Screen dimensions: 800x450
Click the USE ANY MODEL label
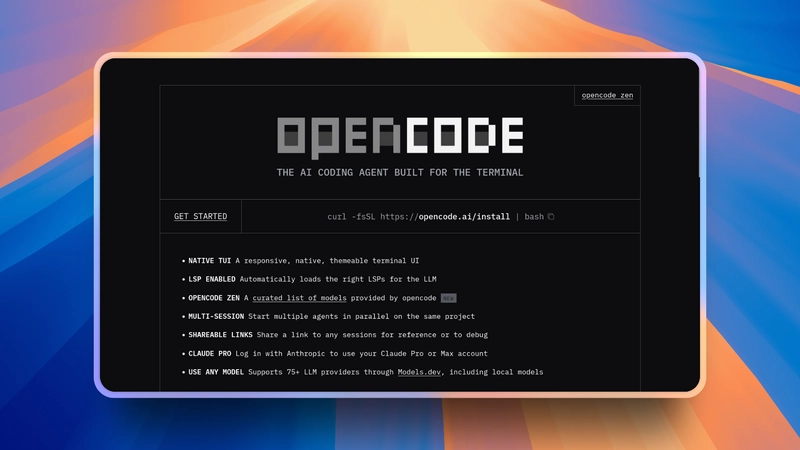(x=216, y=372)
